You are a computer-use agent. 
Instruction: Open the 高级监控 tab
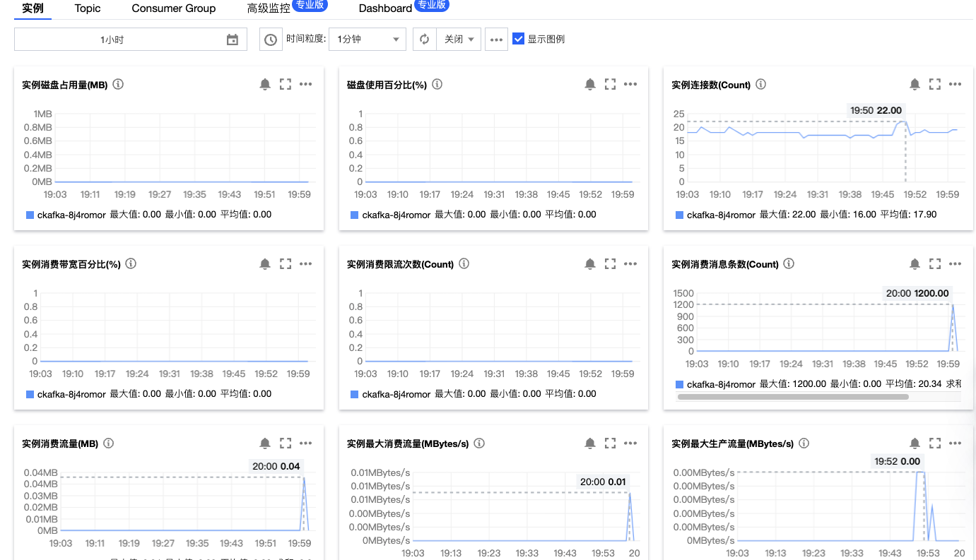(269, 8)
